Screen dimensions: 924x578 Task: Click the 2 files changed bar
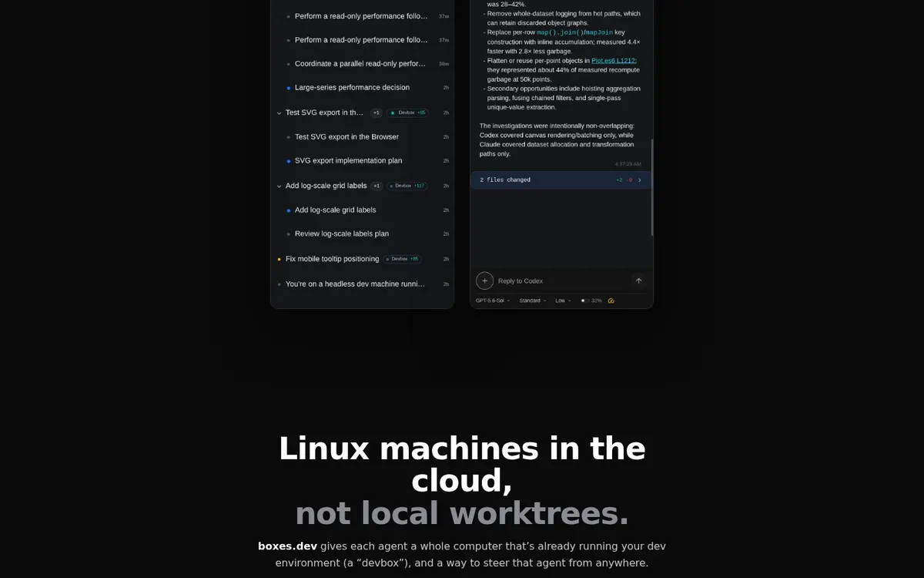pos(561,180)
